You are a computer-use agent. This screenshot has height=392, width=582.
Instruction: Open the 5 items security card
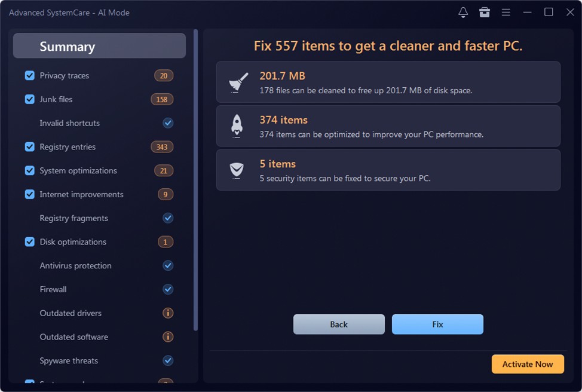point(388,170)
